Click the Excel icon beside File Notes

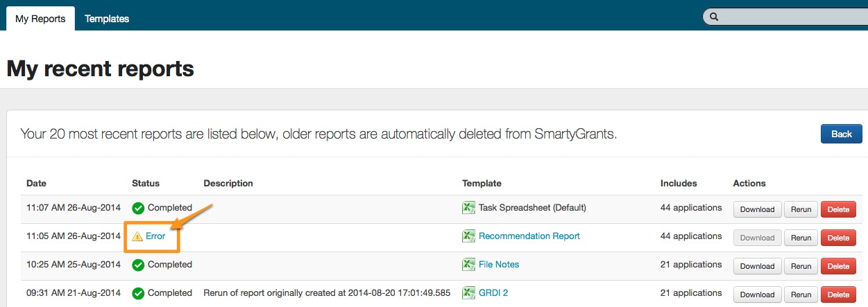tap(468, 265)
